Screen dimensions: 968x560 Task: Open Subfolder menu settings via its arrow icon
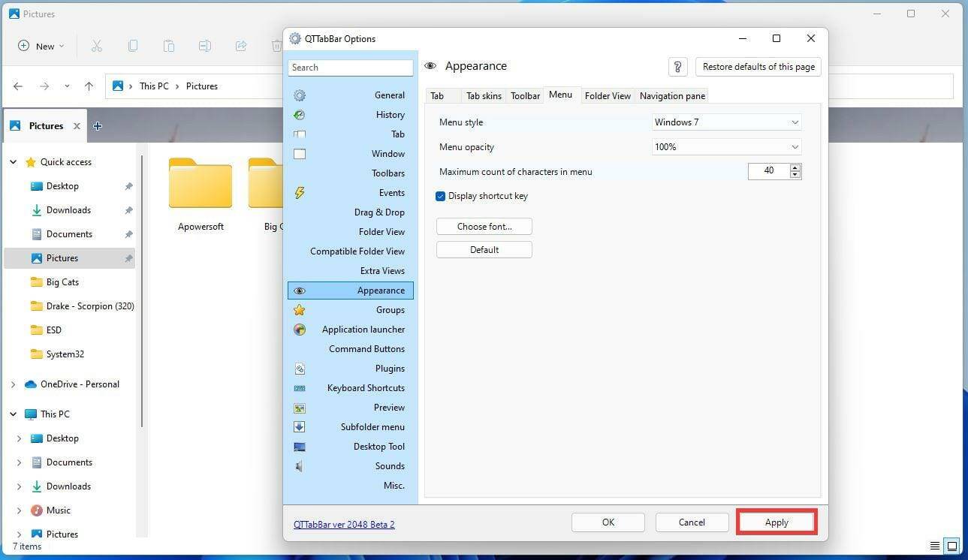(300, 427)
